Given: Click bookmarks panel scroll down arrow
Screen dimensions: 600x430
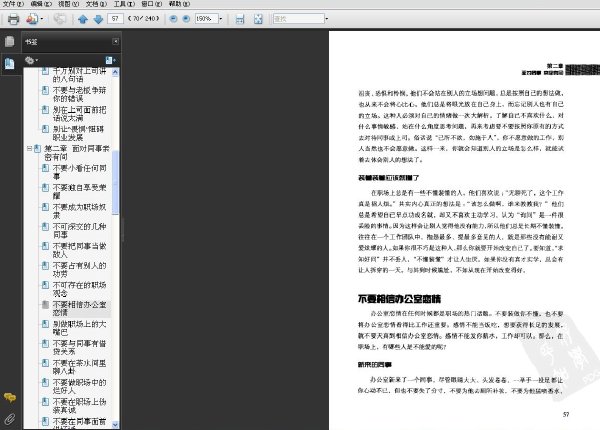Looking at the screenshot, I should tap(115, 424).
